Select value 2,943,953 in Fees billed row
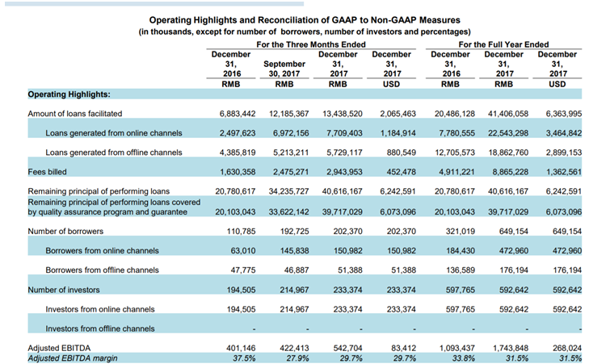 344,172
